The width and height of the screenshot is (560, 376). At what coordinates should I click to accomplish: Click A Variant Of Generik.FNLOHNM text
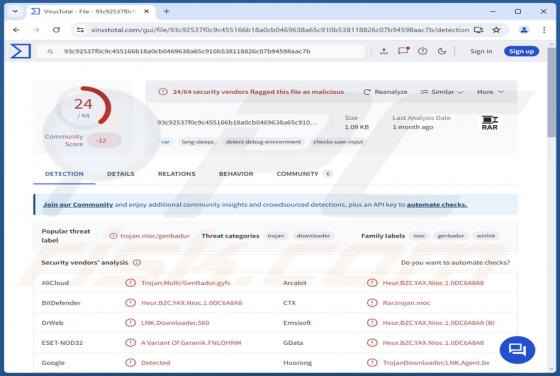[x=191, y=343]
